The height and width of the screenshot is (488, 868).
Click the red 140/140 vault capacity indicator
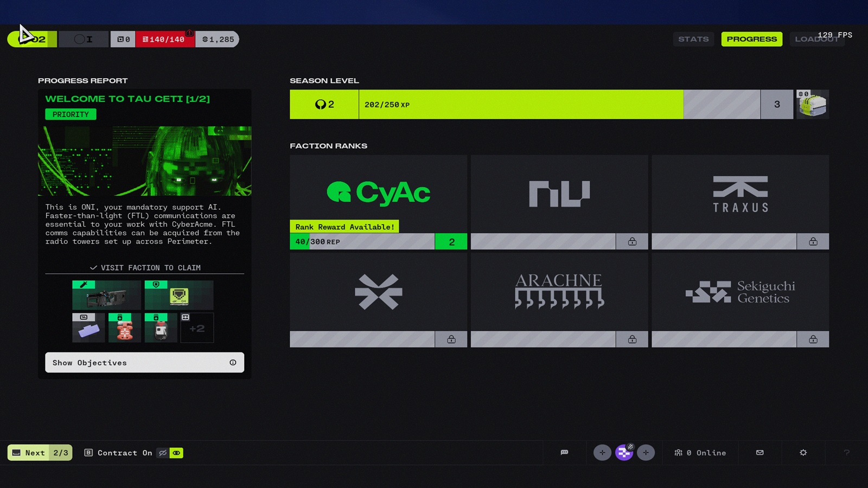[165, 39]
